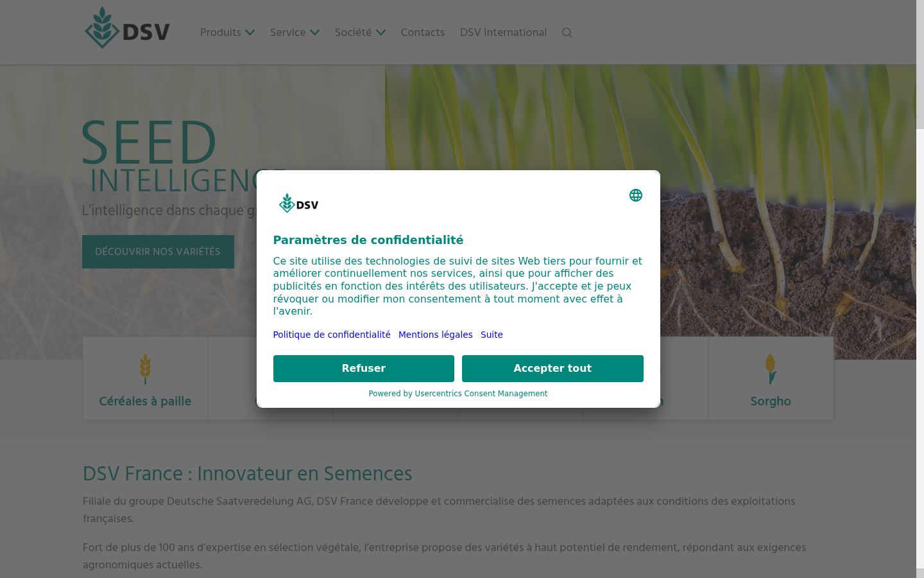The height and width of the screenshot is (578, 924).
Task: Go to Contacts page
Action: (x=422, y=33)
